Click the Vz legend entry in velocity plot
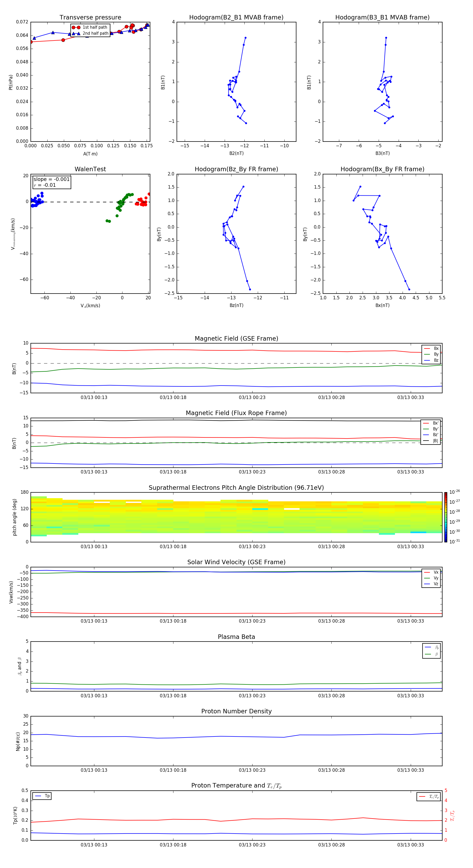This screenshot has width=473, height=868. (x=431, y=584)
